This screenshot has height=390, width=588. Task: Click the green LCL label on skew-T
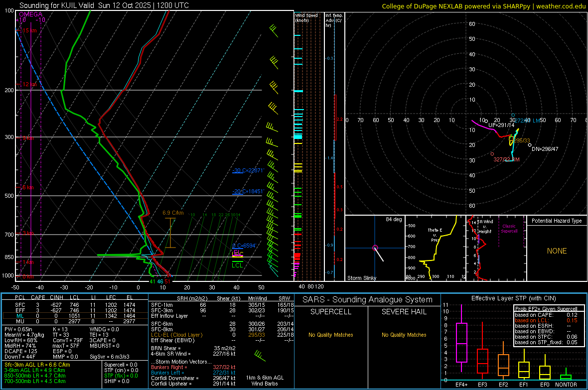tap(237, 265)
